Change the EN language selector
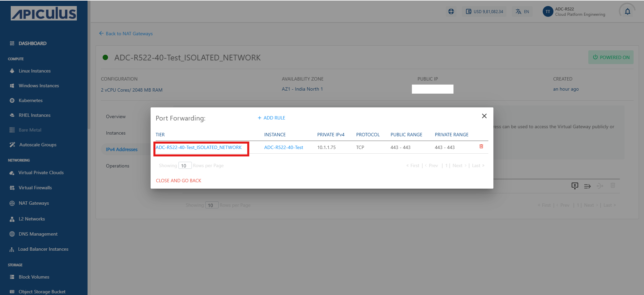This screenshot has height=295, width=644. coord(523,12)
